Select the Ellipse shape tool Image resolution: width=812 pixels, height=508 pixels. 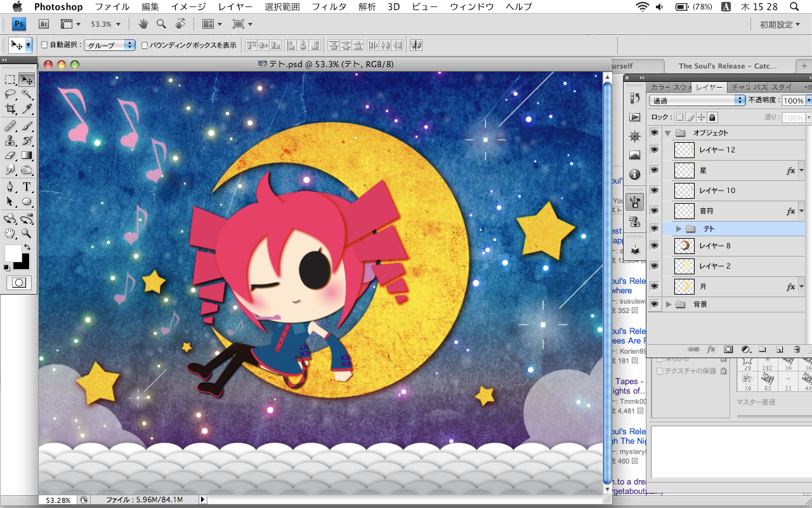click(27, 201)
